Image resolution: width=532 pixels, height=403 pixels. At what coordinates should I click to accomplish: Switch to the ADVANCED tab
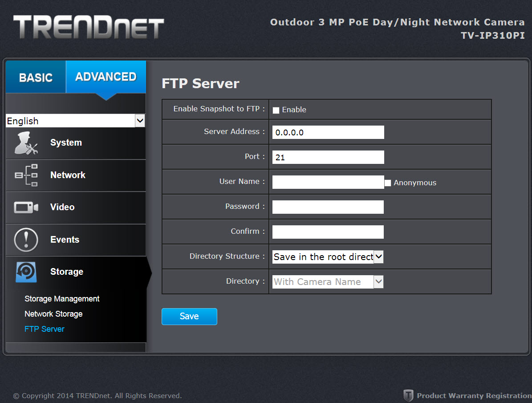[106, 77]
